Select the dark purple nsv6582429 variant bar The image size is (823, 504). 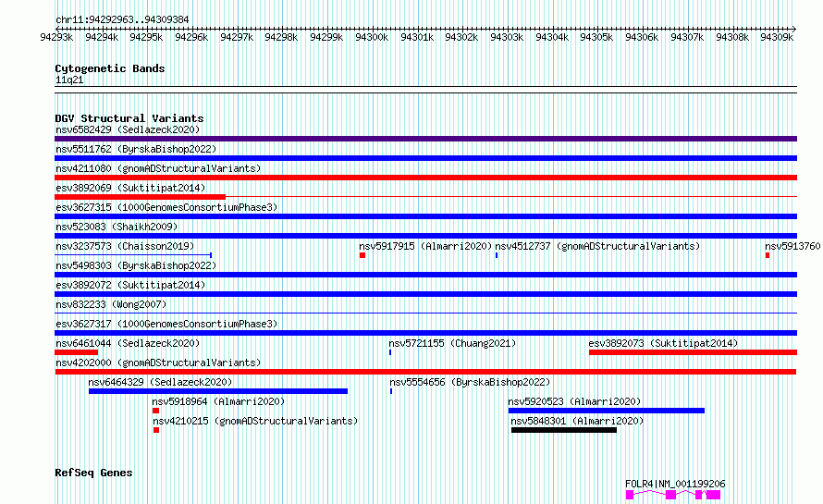[x=425, y=139]
